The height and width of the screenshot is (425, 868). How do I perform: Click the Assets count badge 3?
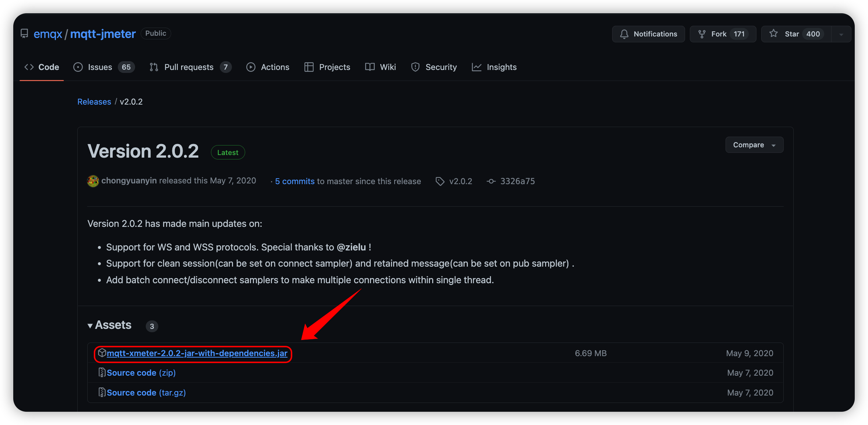pos(152,326)
